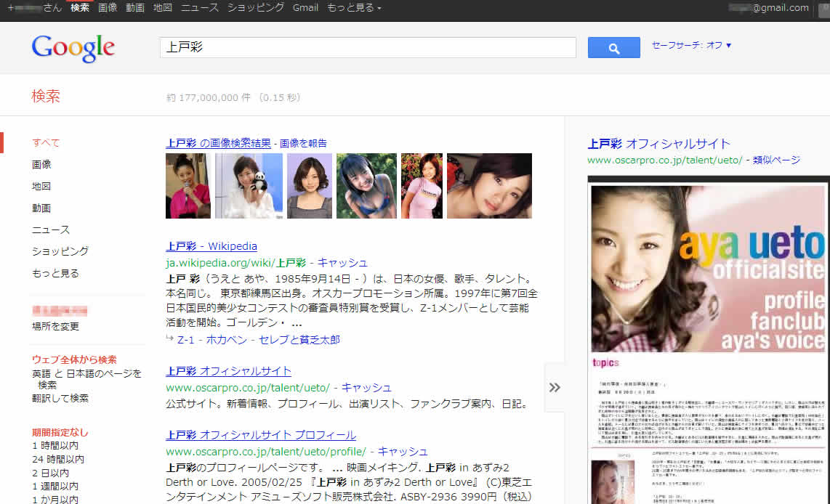Image resolution: width=830 pixels, height=504 pixels.
Task: Click the blue magnifier search button
Action: [x=613, y=48]
